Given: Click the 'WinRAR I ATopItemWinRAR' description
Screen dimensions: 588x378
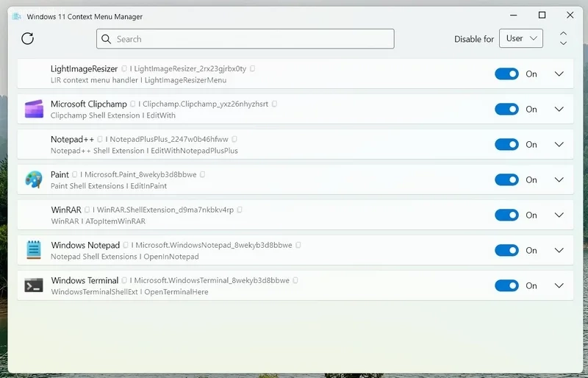Looking at the screenshot, I should coord(98,221).
